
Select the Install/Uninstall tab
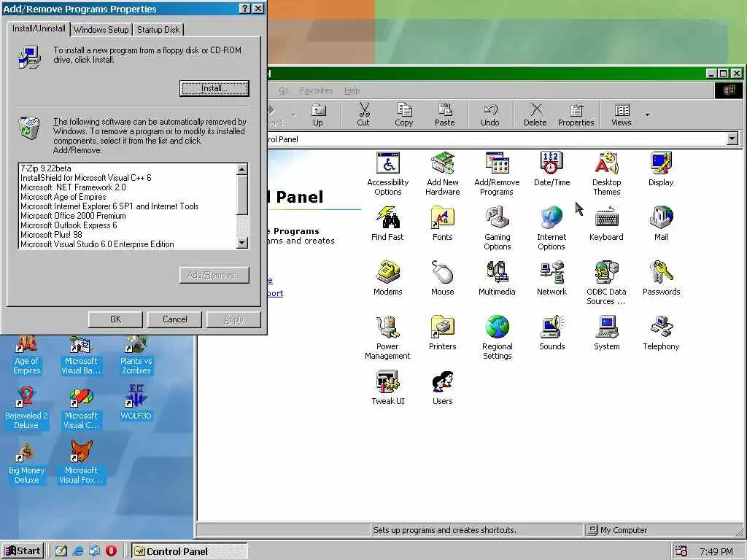tap(39, 28)
